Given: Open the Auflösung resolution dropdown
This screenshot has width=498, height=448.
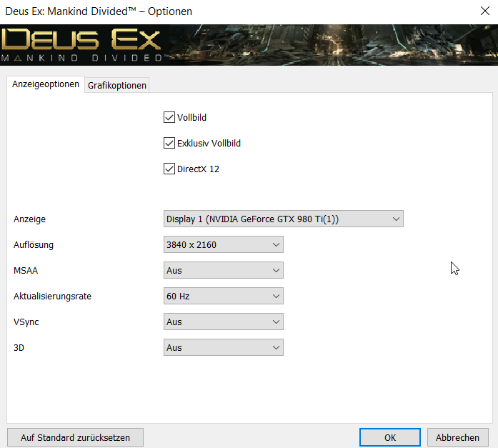Looking at the screenshot, I should point(223,244).
